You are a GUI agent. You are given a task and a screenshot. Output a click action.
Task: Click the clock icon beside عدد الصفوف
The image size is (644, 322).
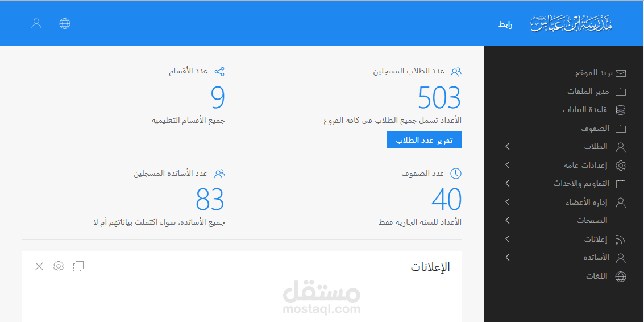(x=456, y=174)
